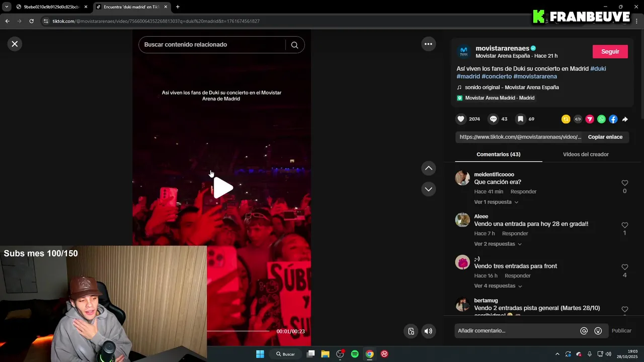644x362 pixels.
Task: Open bertamug's username
Action: coord(486,301)
